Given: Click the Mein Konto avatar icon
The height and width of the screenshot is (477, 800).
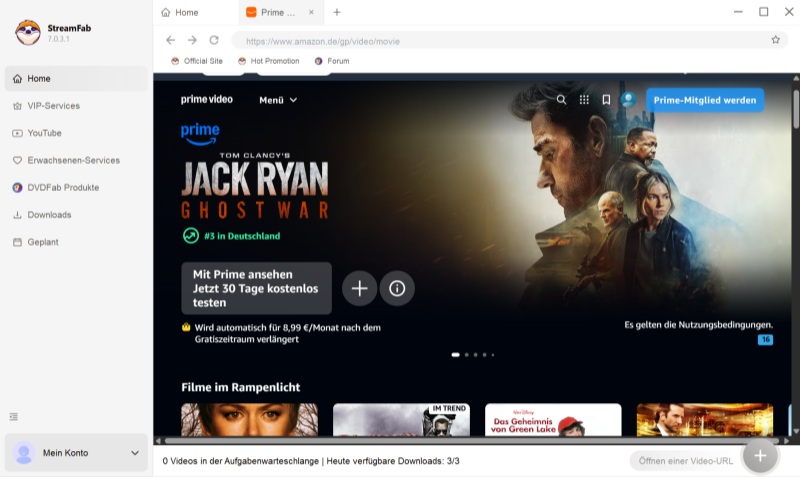Looking at the screenshot, I should pos(23,453).
